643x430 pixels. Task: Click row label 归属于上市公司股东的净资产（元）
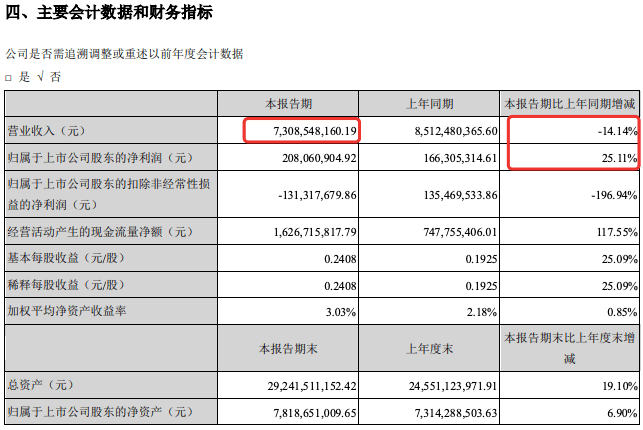click(100, 412)
